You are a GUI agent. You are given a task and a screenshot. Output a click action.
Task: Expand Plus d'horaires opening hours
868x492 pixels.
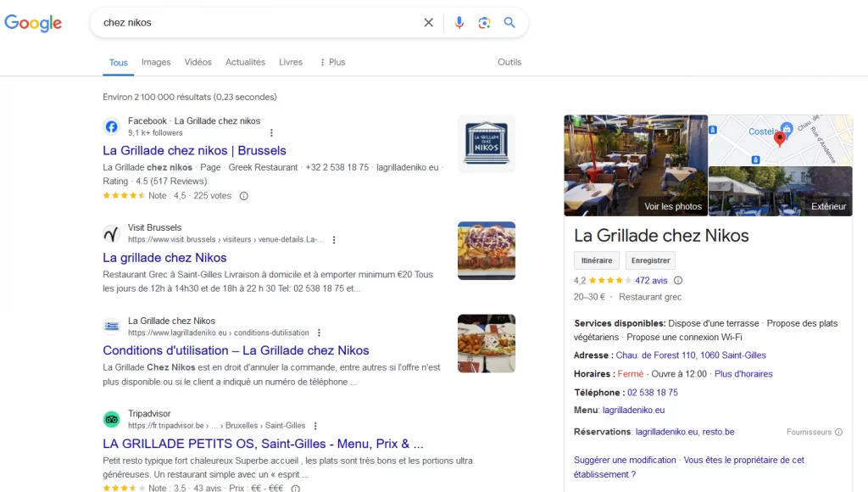click(743, 374)
